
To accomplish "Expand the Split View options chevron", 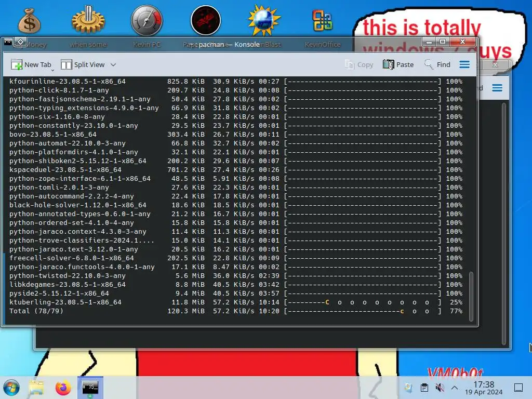I will 113,64.
